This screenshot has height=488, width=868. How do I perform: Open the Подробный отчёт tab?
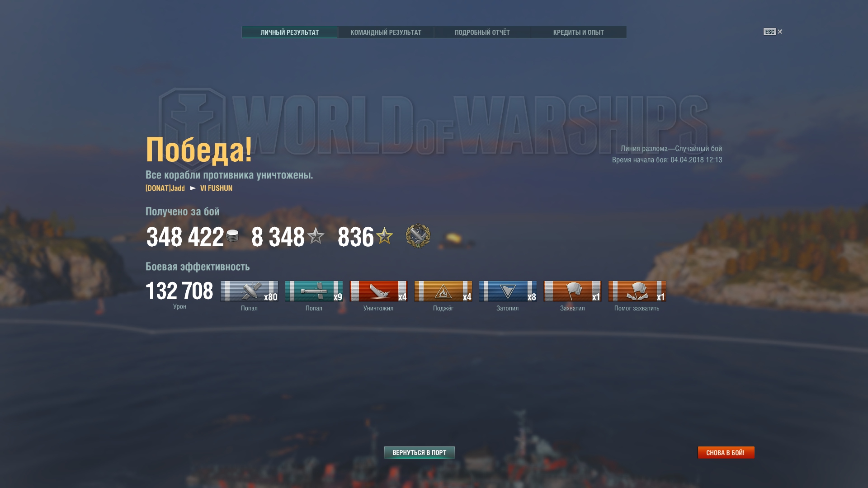[482, 33]
